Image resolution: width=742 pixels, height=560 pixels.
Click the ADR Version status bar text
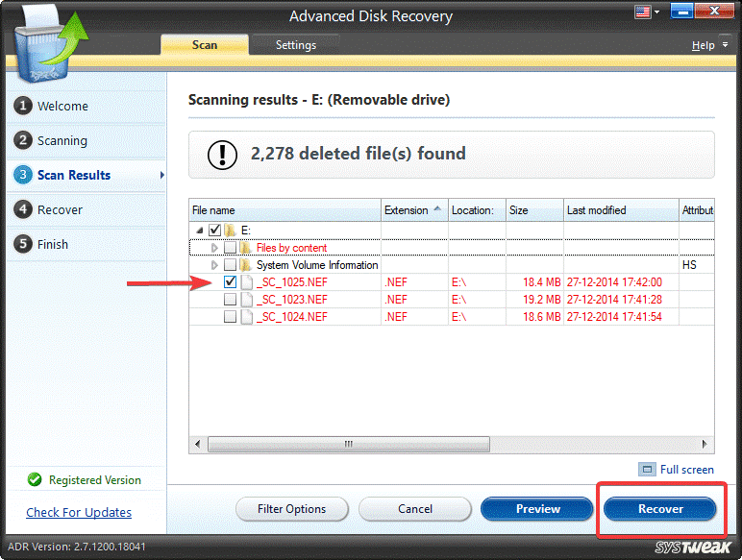click(77, 547)
